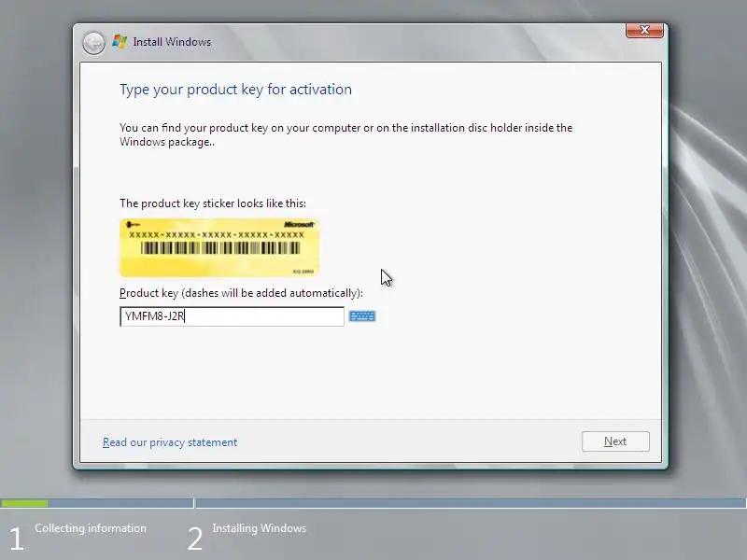Click "You can find your product key" paragraph

click(x=345, y=134)
